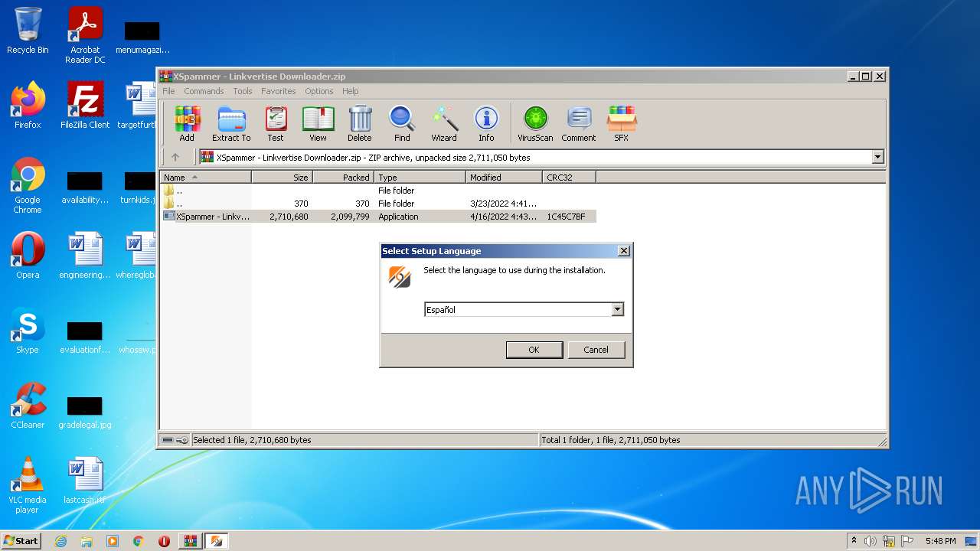Expand the language dropdown showing Español
980x551 pixels.
coord(617,309)
